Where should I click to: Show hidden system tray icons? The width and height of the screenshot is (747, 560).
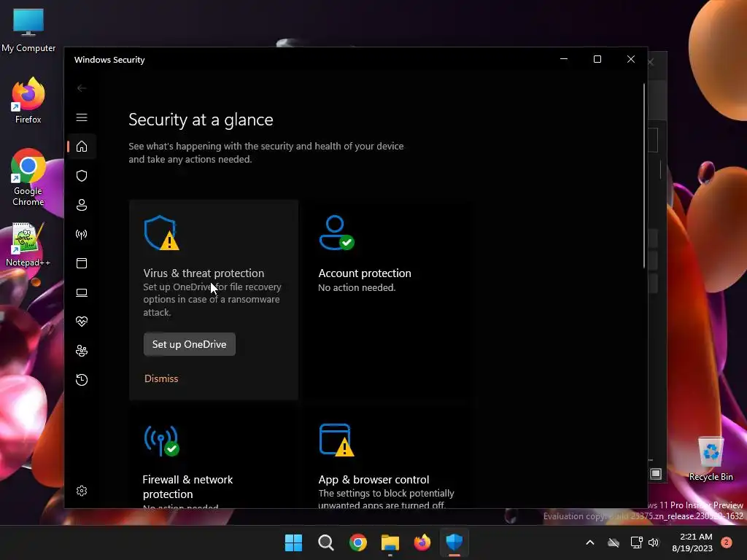click(x=589, y=542)
